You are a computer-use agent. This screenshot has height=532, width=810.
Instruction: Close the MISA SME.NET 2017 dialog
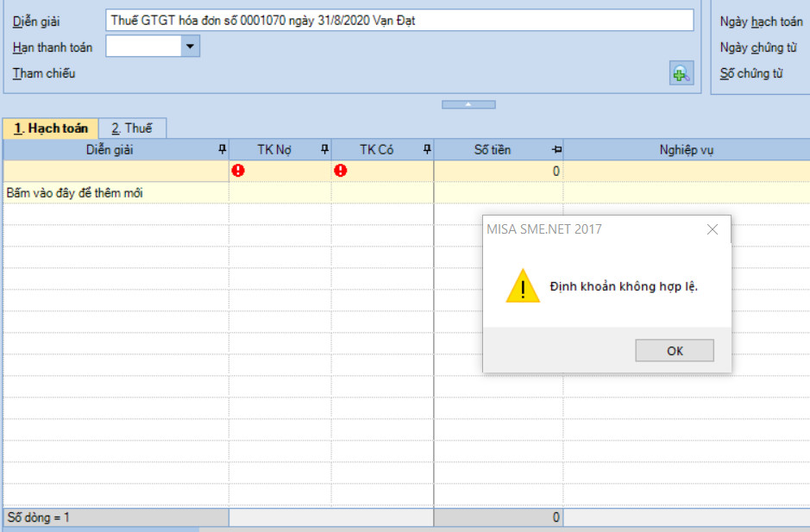(713, 229)
